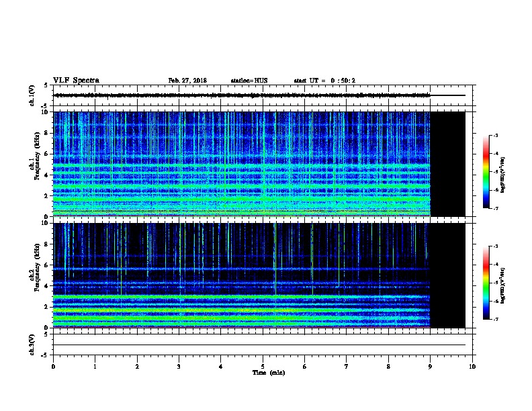Viewport: 532px width, 411px height.
Task: Click the ch.1 spectrogram color scale bar
Action: click(x=486, y=172)
